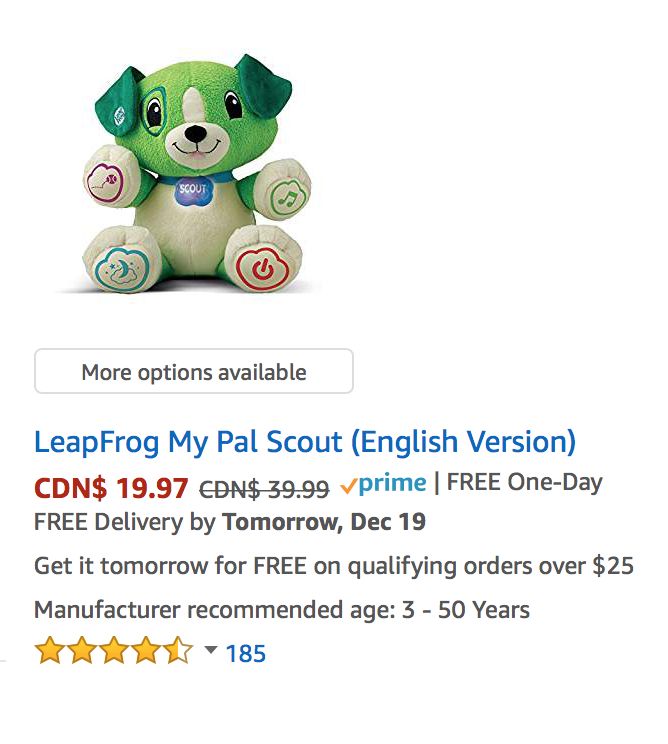Click the green music note paw icon
Image resolution: width=668 pixels, height=744 pixels.
pos(289,197)
